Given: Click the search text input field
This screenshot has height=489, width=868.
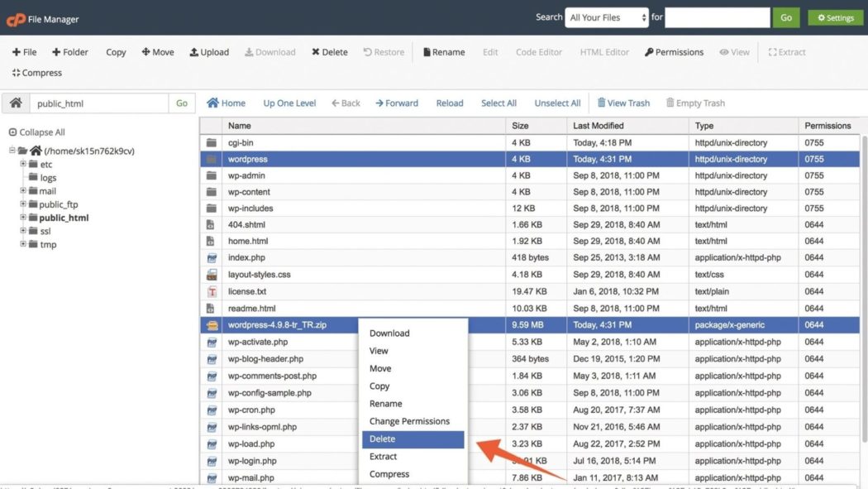Looking at the screenshot, I should (717, 17).
